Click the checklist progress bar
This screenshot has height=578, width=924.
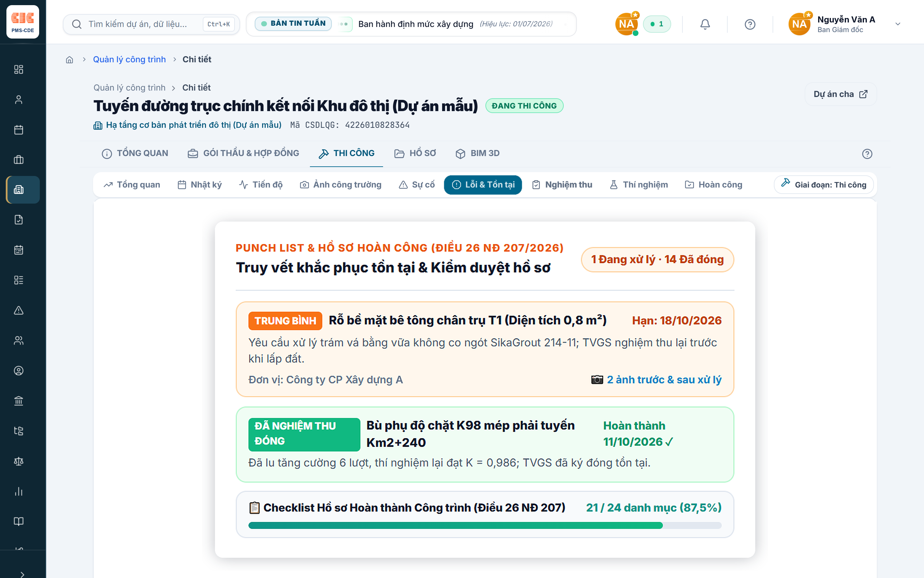pos(485,525)
